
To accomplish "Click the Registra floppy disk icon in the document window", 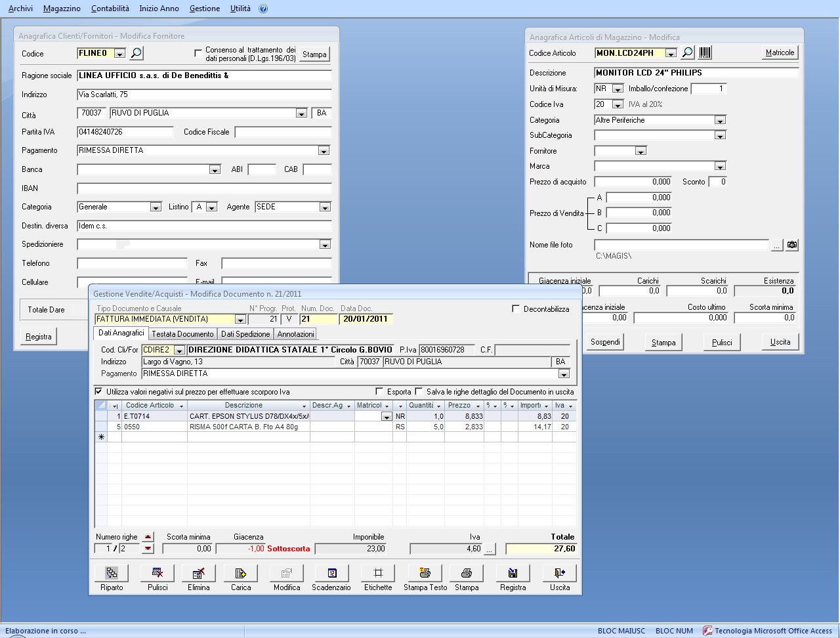I will click(513, 573).
